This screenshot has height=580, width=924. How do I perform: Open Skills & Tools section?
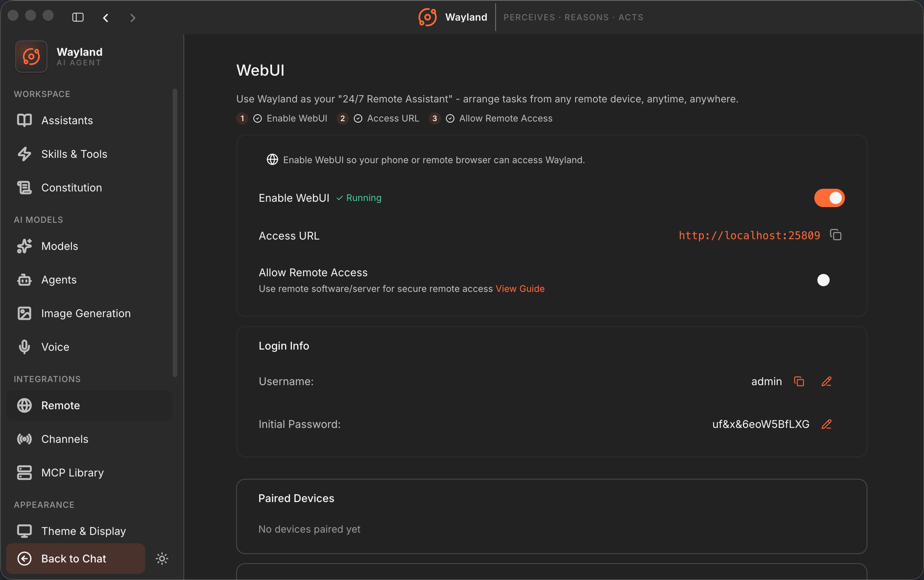[89, 154]
